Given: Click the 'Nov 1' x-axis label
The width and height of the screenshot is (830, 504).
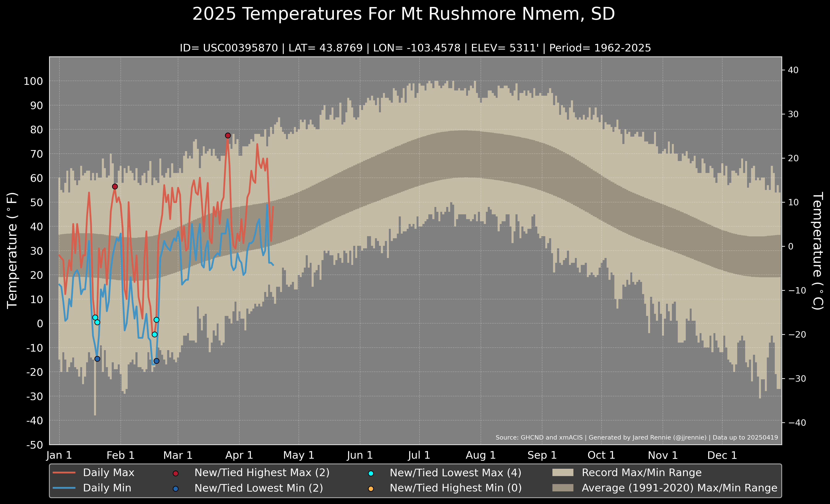Looking at the screenshot, I should pos(663,455).
